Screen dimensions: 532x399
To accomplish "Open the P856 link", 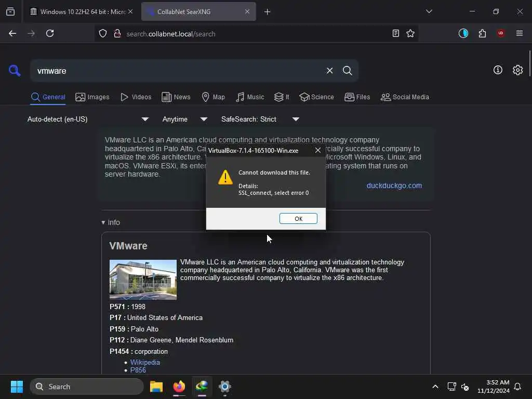I will pos(138,370).
